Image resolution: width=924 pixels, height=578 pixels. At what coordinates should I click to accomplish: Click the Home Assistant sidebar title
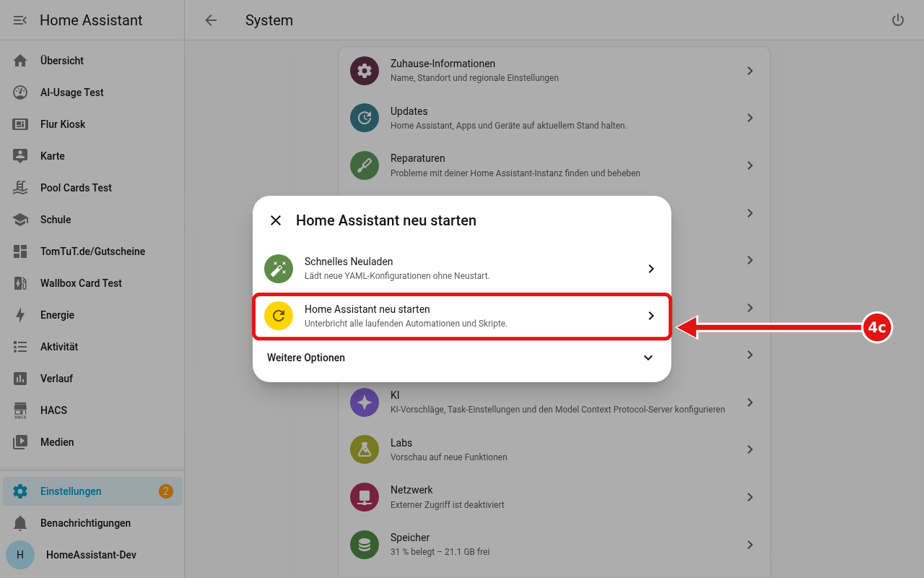point(91,20)
